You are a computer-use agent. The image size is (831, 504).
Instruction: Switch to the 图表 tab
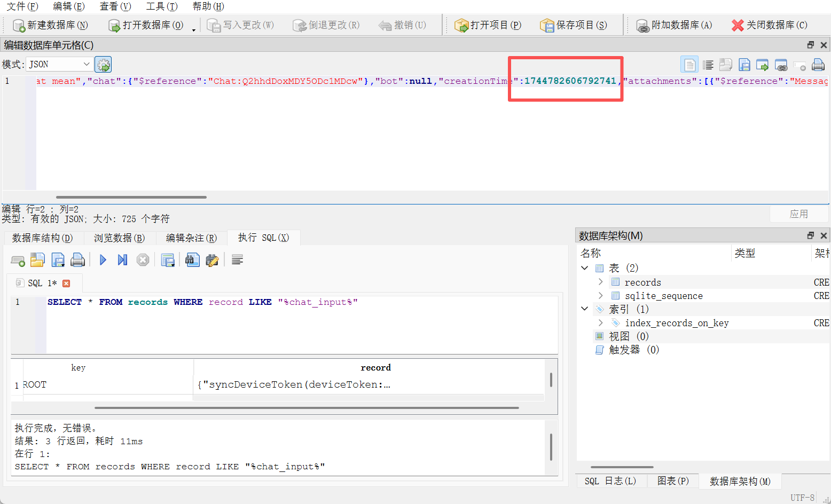(673, 481)
